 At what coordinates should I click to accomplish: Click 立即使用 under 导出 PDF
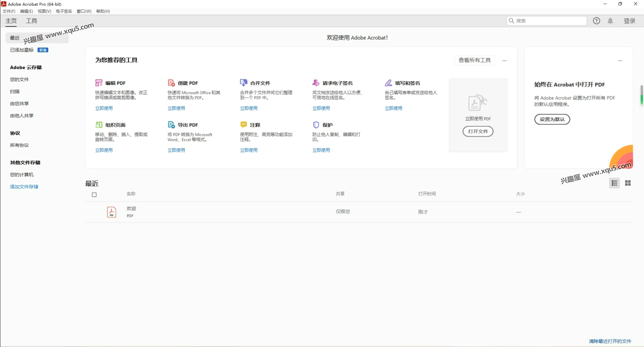[x=176, y=150]
